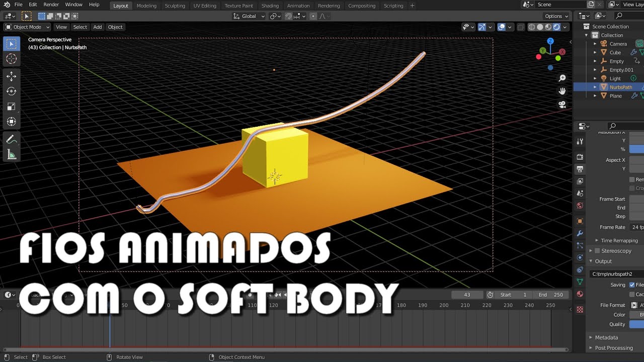The width and height of the screenshot is (644, 362).
Task: Pick the Annotate pencil tool
Action: pos(11,139)
